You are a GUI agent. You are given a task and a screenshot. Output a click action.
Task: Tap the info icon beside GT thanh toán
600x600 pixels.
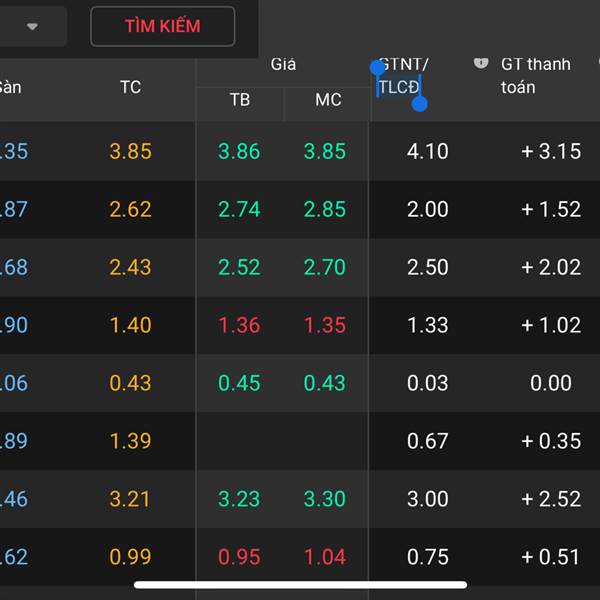pos(481,63)
